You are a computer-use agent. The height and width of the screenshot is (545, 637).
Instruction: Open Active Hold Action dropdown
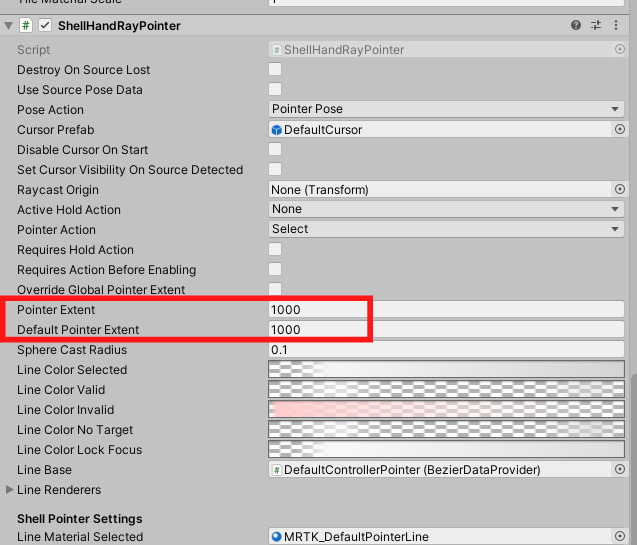pos(446,209)
